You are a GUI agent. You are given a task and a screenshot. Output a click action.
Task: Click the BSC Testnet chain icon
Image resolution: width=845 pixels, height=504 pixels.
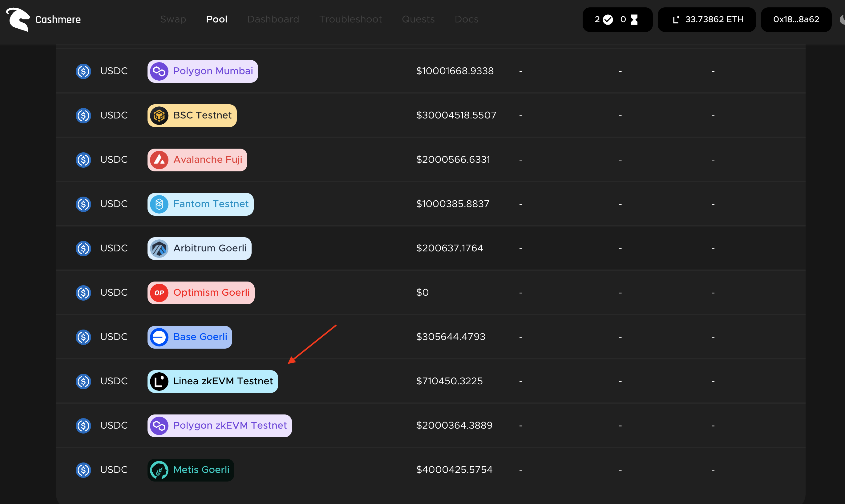tap(159, 115)
